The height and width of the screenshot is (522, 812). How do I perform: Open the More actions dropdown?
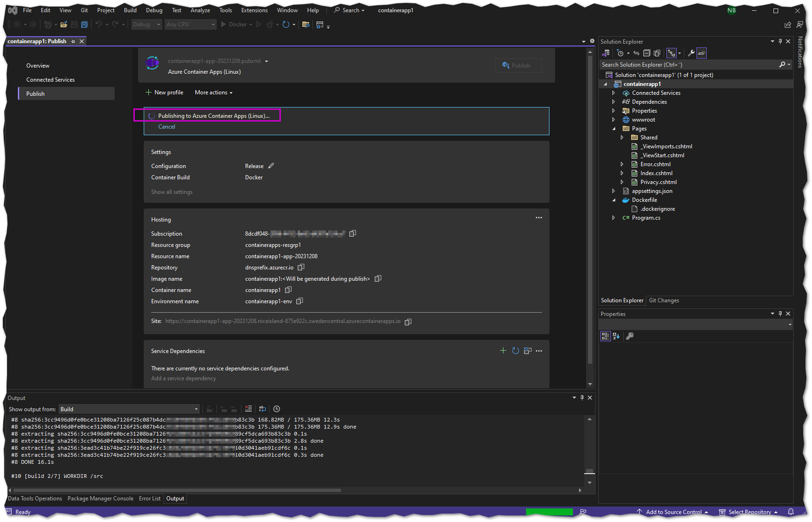click(x=214, y=92)
